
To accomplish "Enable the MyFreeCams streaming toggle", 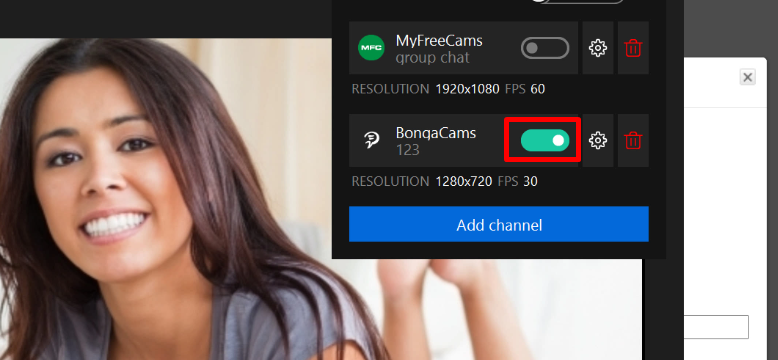I will click(545, 48).
